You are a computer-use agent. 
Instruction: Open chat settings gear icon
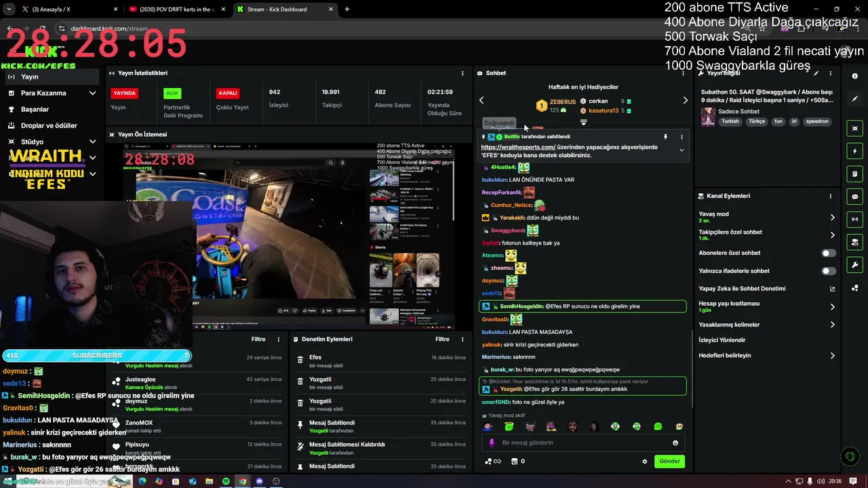click(645, 462)
